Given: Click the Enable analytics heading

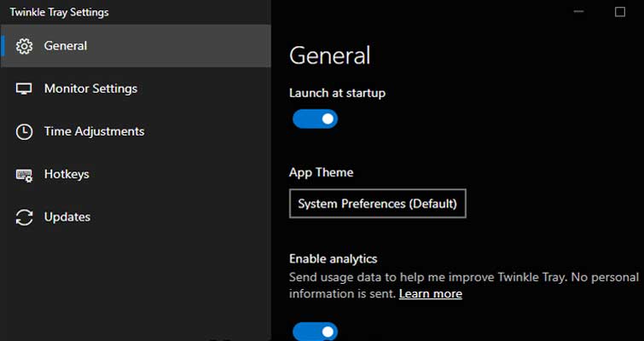Looking at the screenshot, I should (334, 259).
